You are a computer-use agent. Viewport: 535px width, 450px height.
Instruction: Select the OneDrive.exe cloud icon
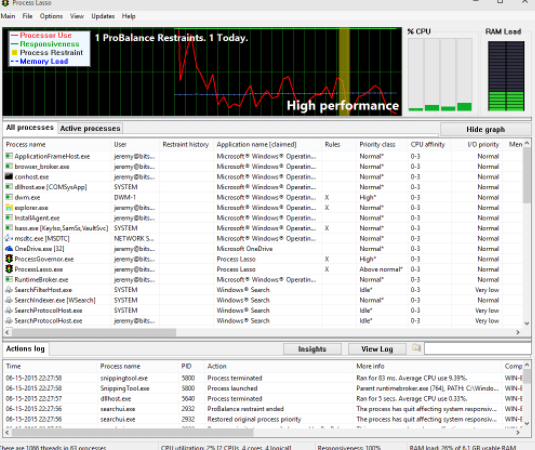9,248
